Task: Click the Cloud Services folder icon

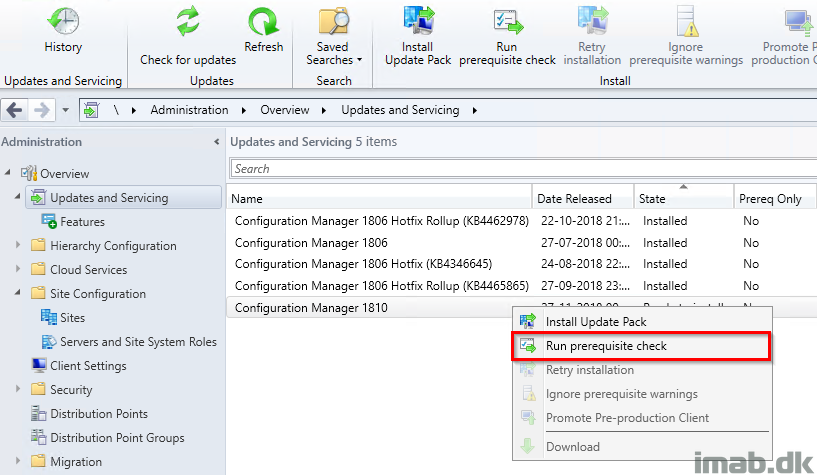Action: tap(39, 269)
